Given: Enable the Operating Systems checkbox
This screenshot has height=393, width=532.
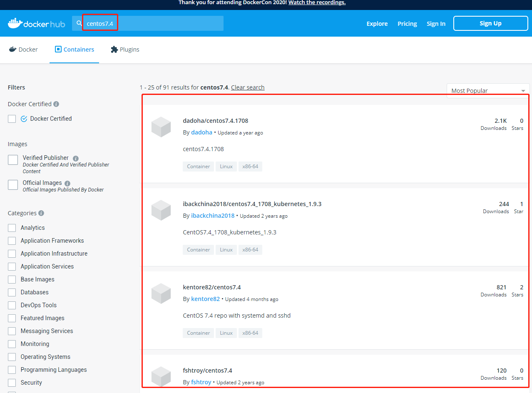Looking at the screenshot, I should pos(12,357).
